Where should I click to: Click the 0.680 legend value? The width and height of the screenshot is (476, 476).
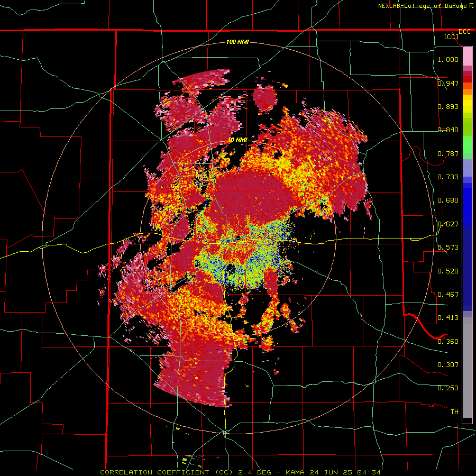pos(448,200)
